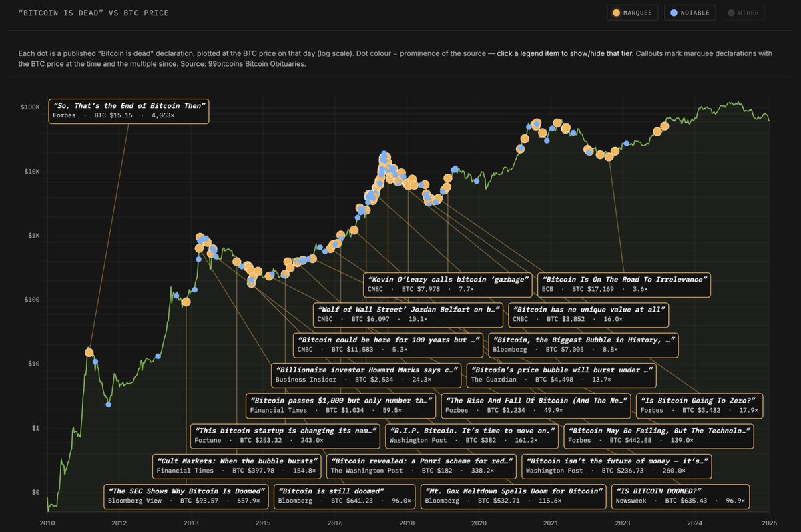
Task: Click the '$0' y-axis label
Action: 36,492
